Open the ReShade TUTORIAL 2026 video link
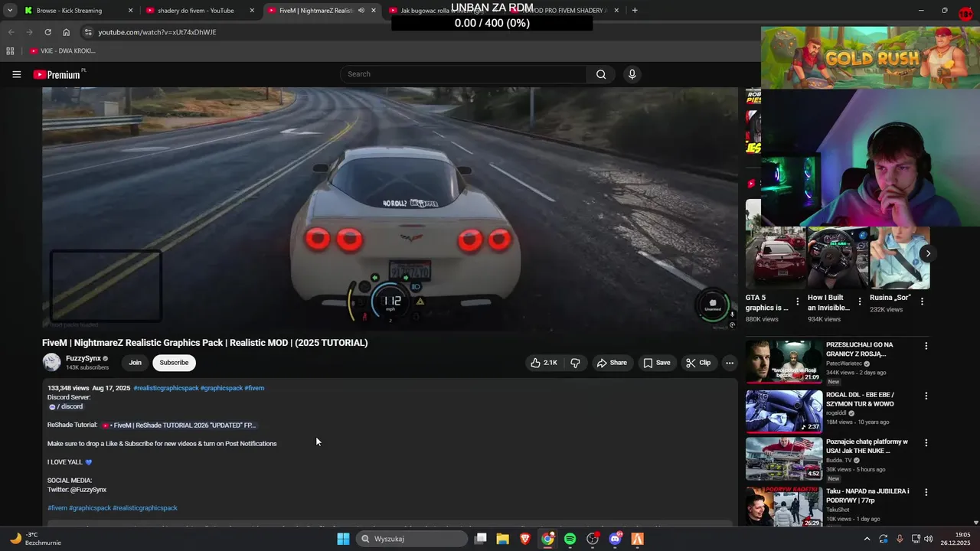This screenshot has height=551, width=980. coord(178,425)
